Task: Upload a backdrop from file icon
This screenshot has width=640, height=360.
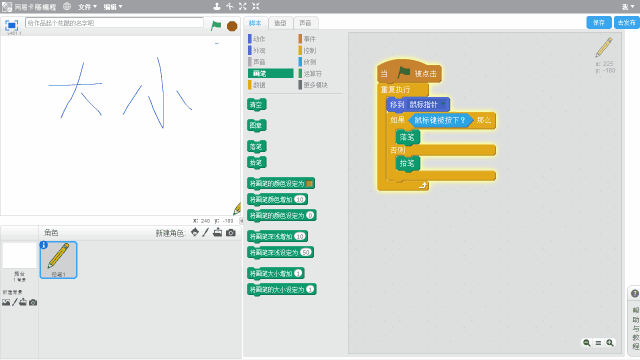Action: 23,302
